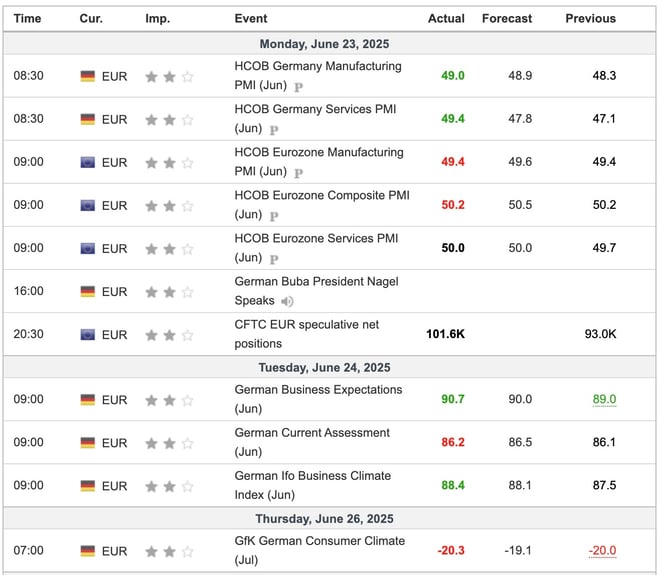The height and width of the screenshot is (575, 658).
Task: Click the importance stars for CFTC EUR speculative positions
Action: [169, 335]
